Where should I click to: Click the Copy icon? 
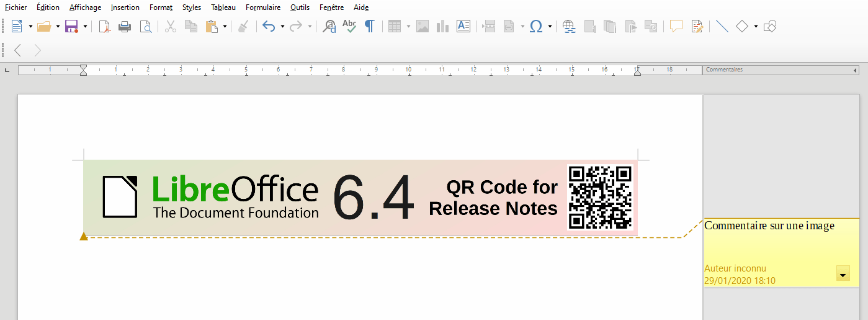191,26
